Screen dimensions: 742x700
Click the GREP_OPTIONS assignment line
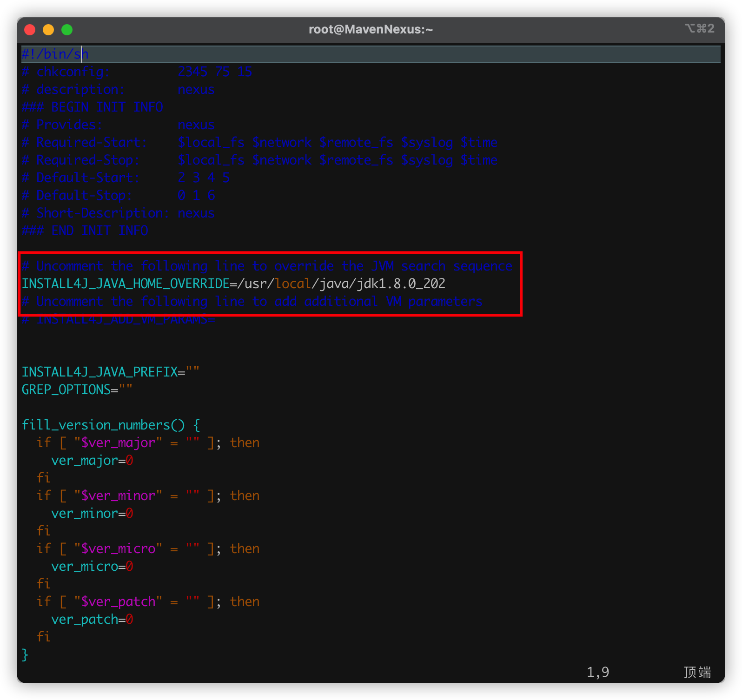(x=77, y=390)
